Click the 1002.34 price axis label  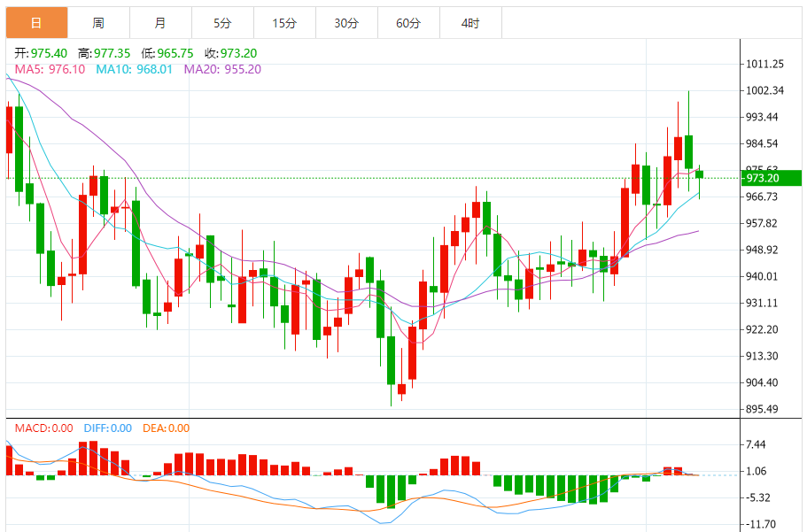764,90
